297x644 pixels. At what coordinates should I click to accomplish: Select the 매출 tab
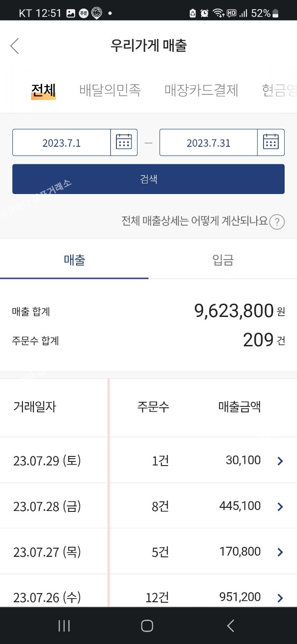coord(74,261)
